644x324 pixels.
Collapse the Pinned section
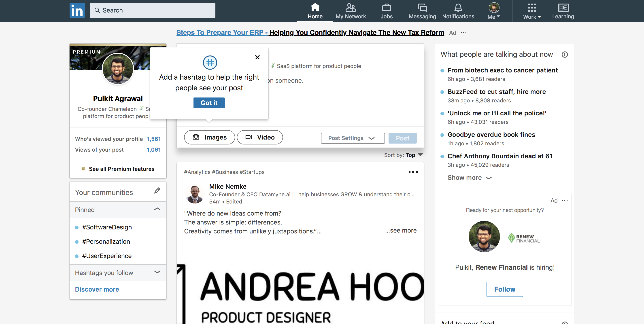point(157,209)
